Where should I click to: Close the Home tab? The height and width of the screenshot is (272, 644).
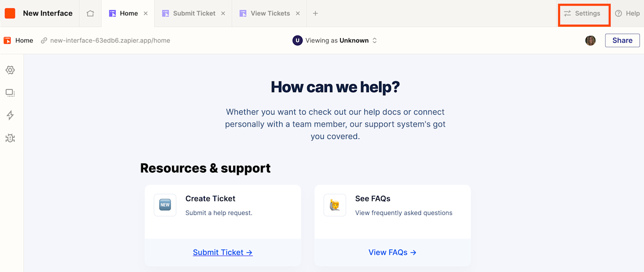(x=146, y=13)
